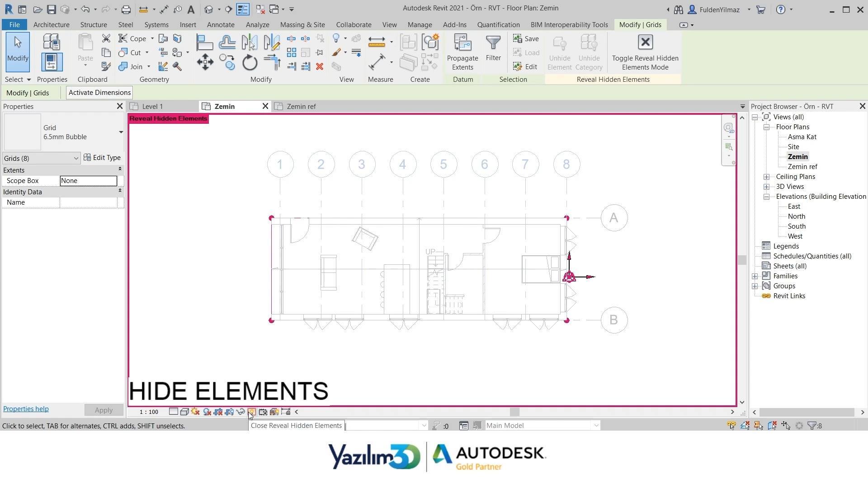
Task: Toggle Thin Lines in quick access toolbar
Action: (243, 9)
